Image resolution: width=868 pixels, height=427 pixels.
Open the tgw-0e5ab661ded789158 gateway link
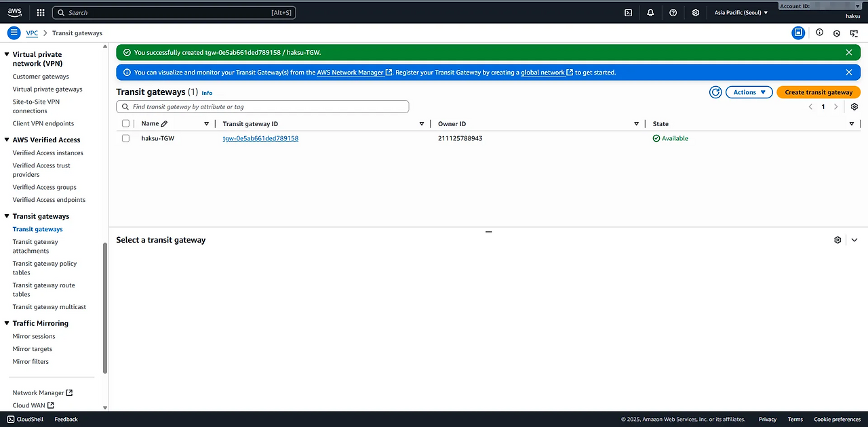[x=260, y=138]
